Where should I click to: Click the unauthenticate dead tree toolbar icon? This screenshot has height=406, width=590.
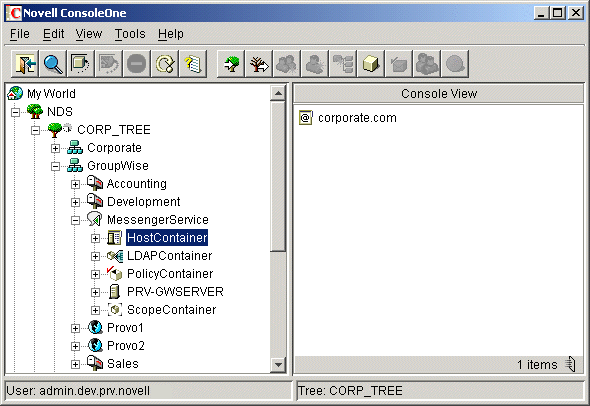[259, 64]
